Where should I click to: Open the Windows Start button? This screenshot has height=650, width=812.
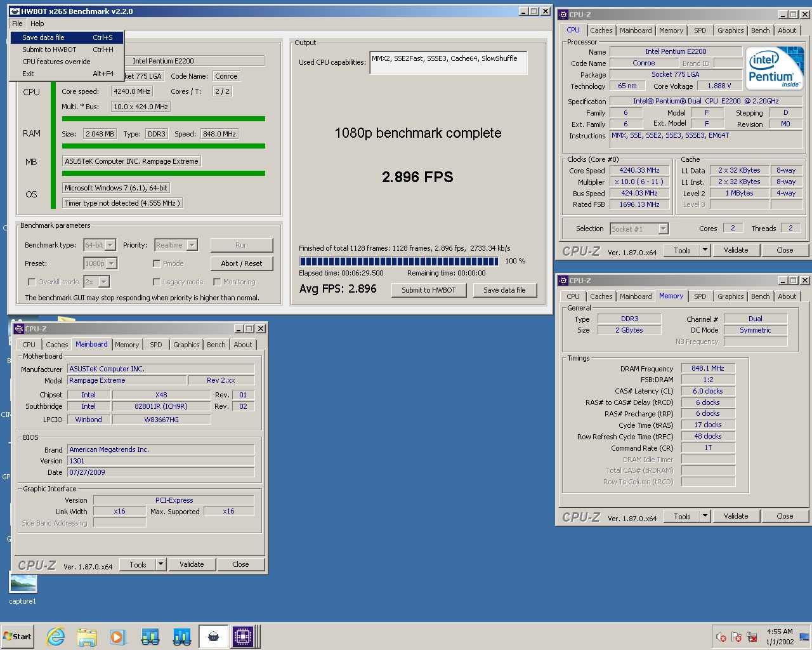tap(18, 637)
